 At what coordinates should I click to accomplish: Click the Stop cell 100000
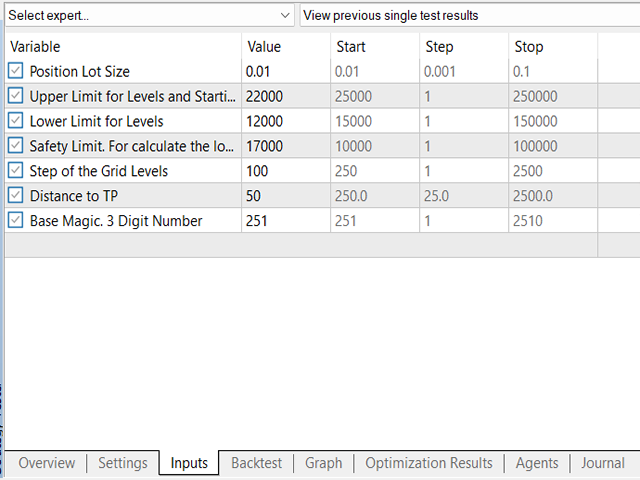tap(553, 146)
